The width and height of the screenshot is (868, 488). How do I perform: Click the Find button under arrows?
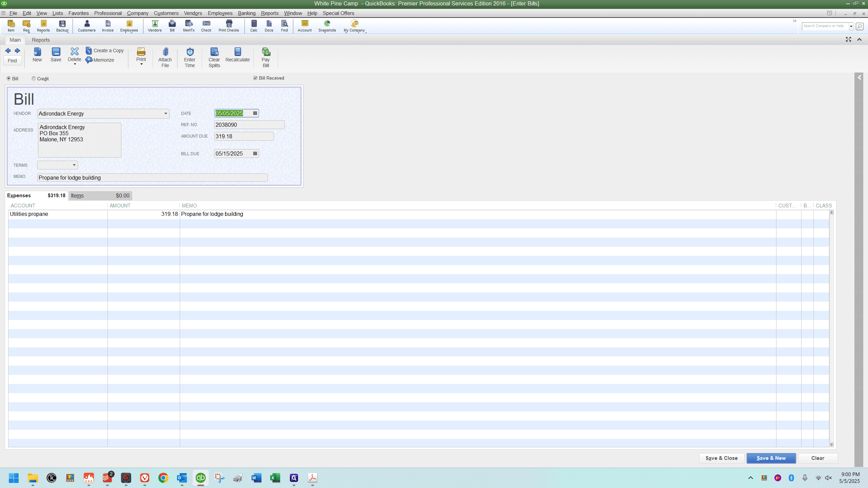coord(13,61)
